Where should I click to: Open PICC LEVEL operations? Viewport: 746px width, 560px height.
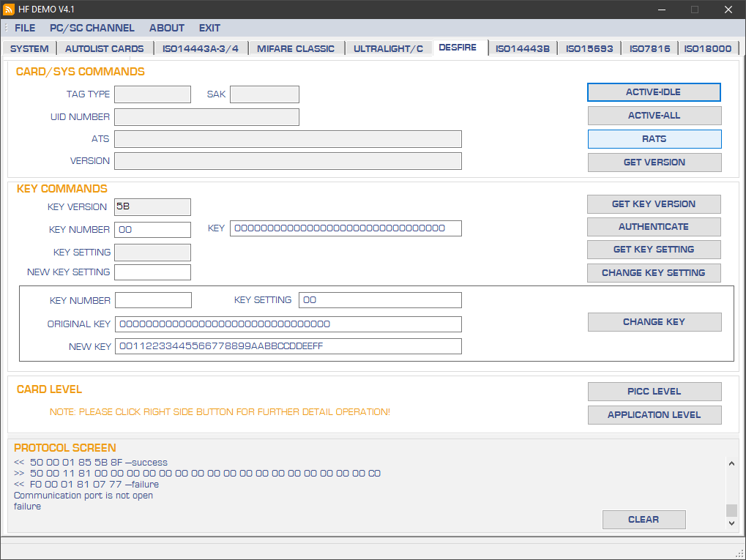tap(654, 392)
